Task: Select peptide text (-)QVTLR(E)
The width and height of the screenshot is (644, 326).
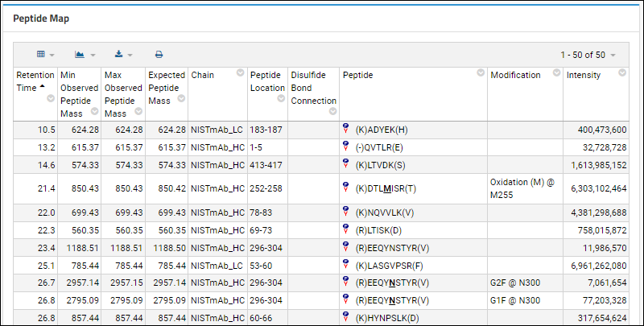Action: (x=379, y=148)
